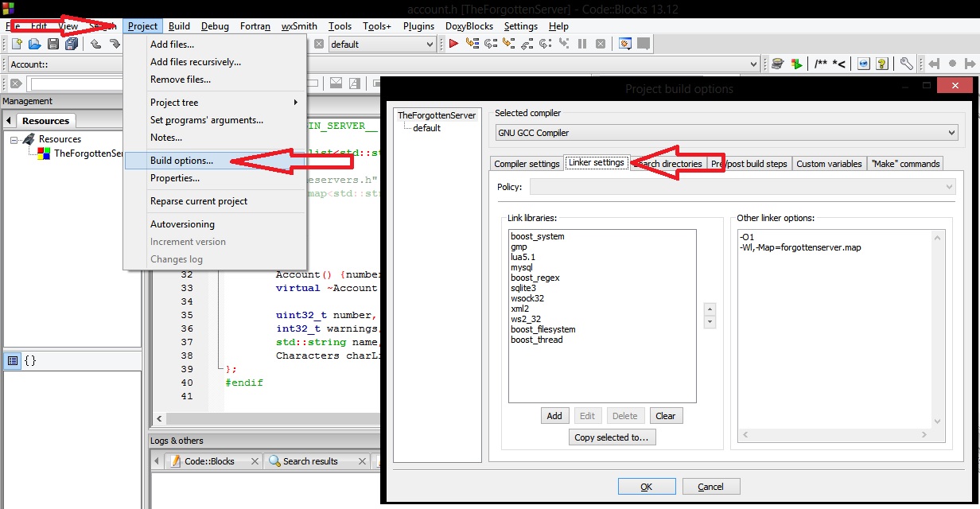This screenshot has width=980, height=509.
Task: Open the Settings menu
Action: (x=521, y=25)
